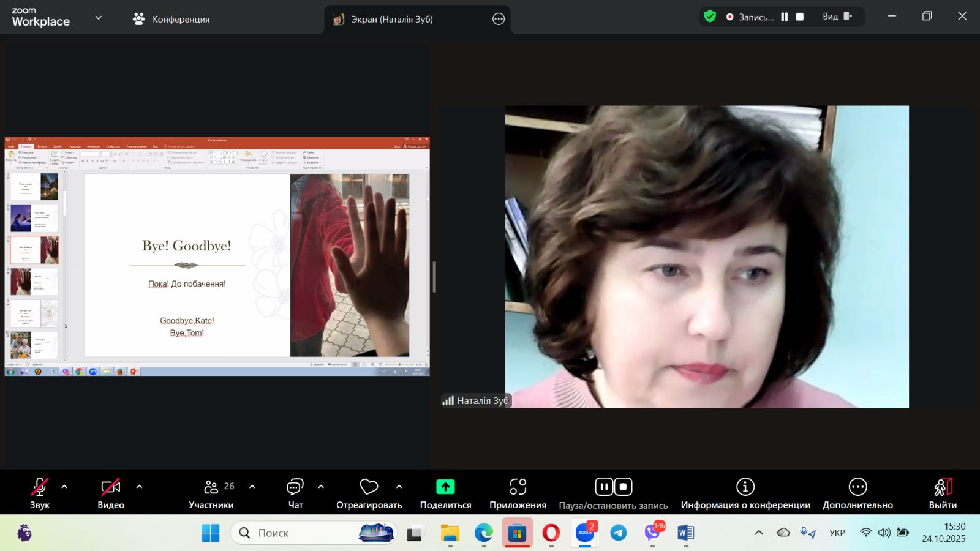Click the green Поделиться share screen button
The width and height of the screenshot is (980, 551).
[x=445, y=487]
